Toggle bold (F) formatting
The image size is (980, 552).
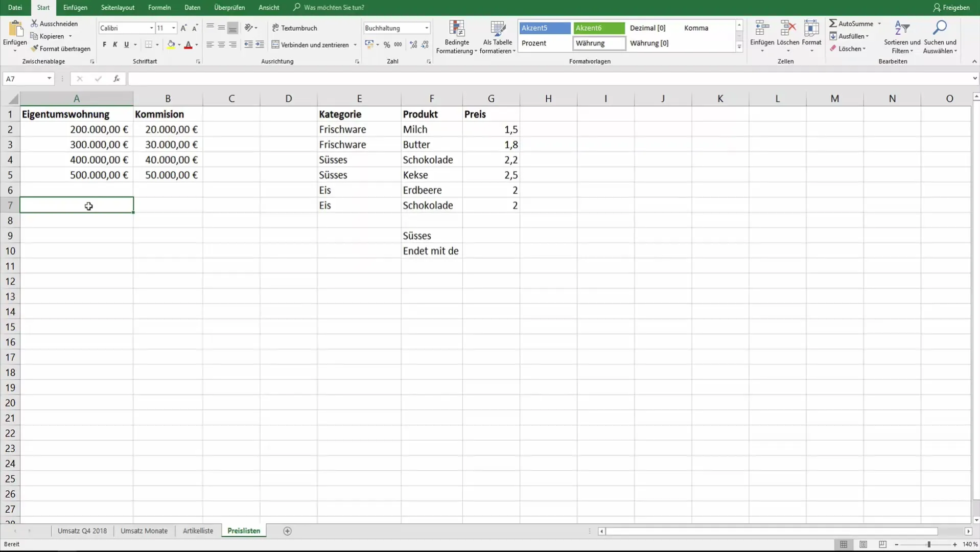coord(105,45)
